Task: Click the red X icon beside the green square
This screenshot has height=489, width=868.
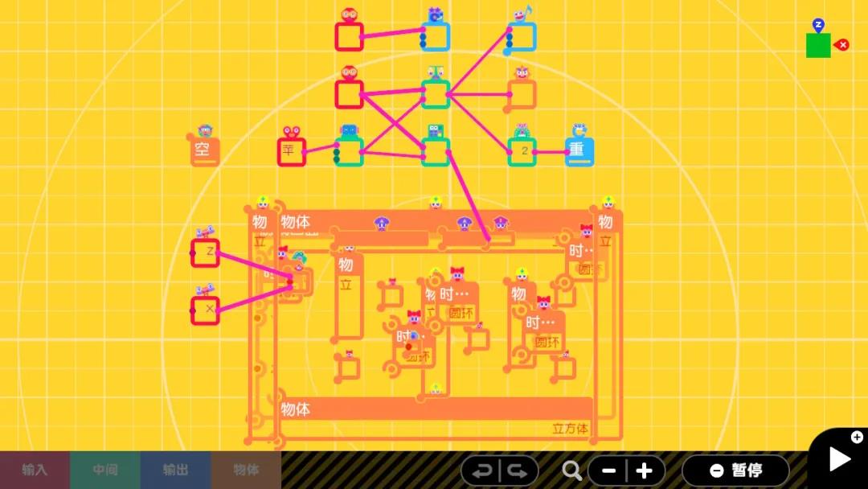Action: (842, 45)
